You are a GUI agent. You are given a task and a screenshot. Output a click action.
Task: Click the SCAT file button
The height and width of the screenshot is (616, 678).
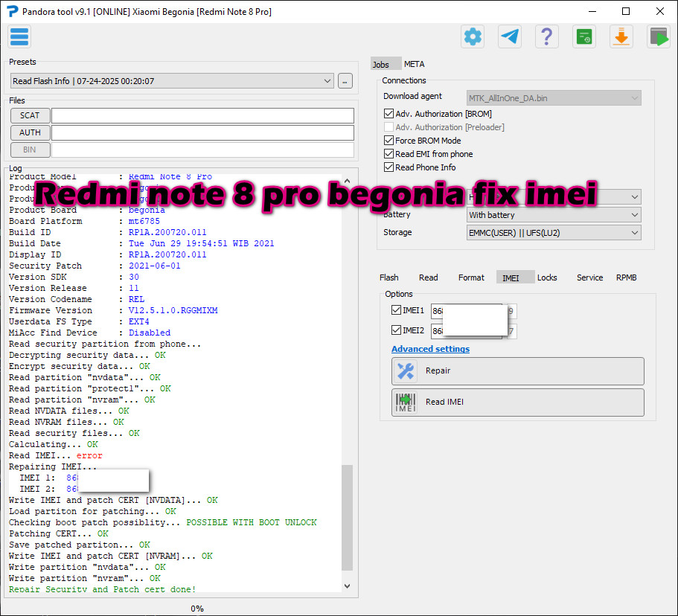coord(30,115)
